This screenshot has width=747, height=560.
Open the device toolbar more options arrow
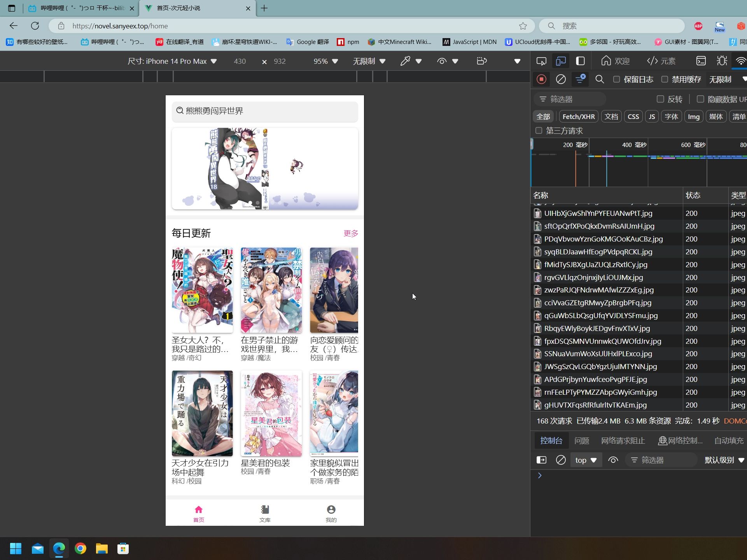point(517,61)
